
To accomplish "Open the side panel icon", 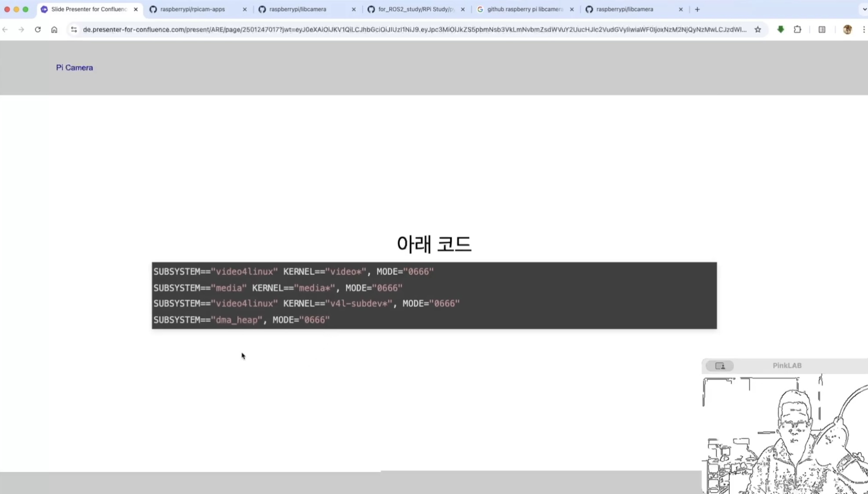I will (822, 29).
